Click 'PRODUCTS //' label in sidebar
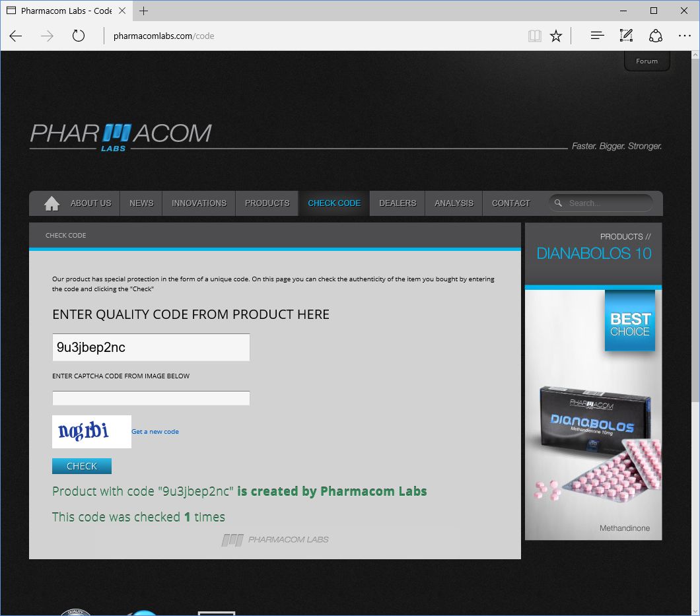This screenshot has height=616, width=700. coord(625,236)
